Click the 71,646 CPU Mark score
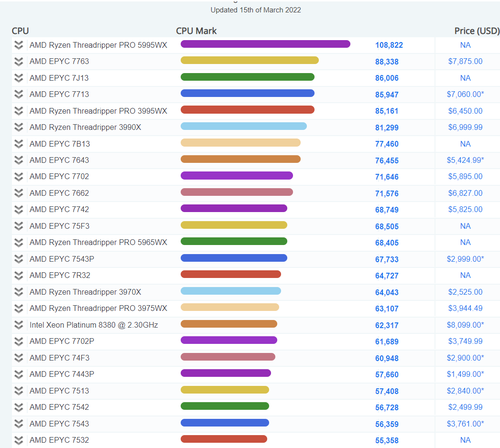Screen dimensions: 500x448 (x=387, y=177)
